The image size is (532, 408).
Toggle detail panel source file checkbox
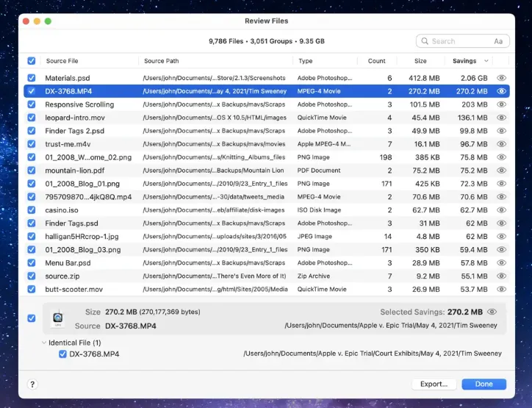click(x=32, y=318)
